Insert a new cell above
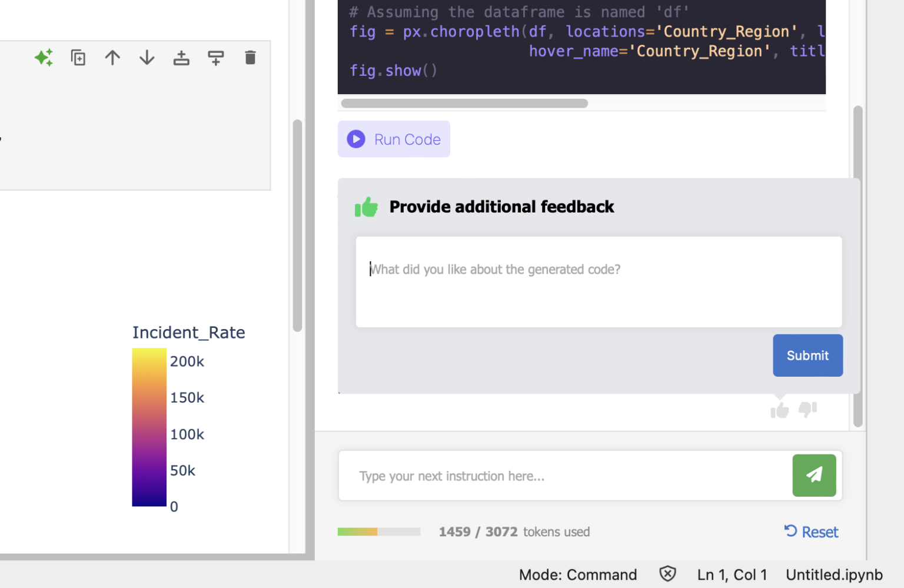This screenshot has height=588, width=904. coord(181,58)
